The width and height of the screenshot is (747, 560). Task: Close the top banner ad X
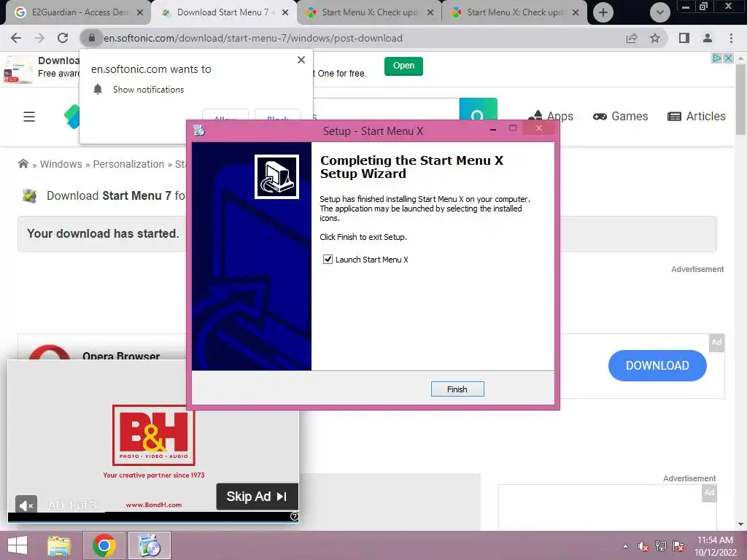728,58
